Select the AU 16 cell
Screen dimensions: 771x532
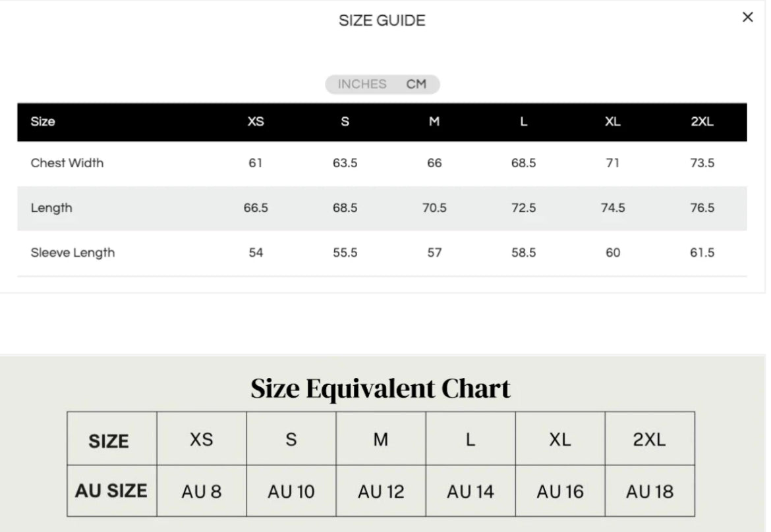[560, 491]
